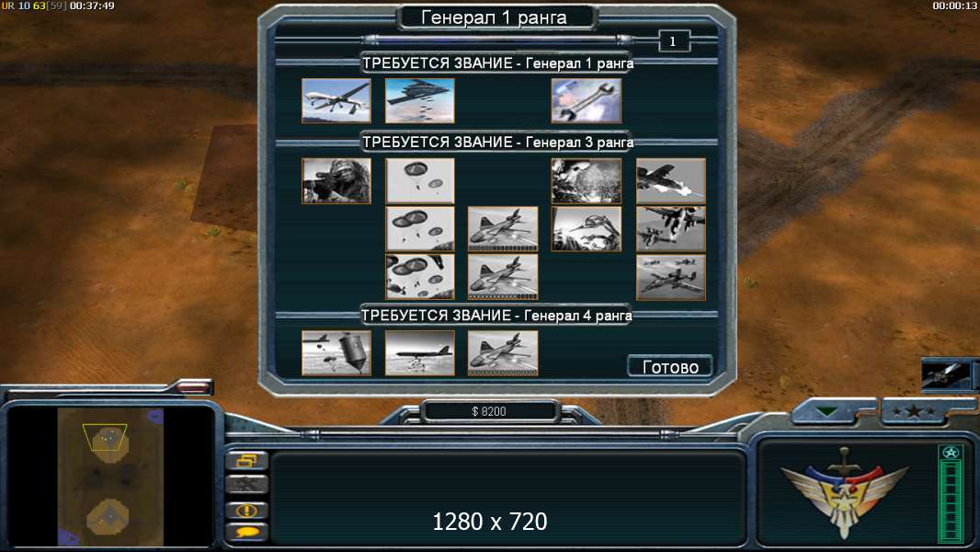The height and width of the screenshot is (552, 980).
Task: Select the spy drone general power icon
Action: [336, 100]
